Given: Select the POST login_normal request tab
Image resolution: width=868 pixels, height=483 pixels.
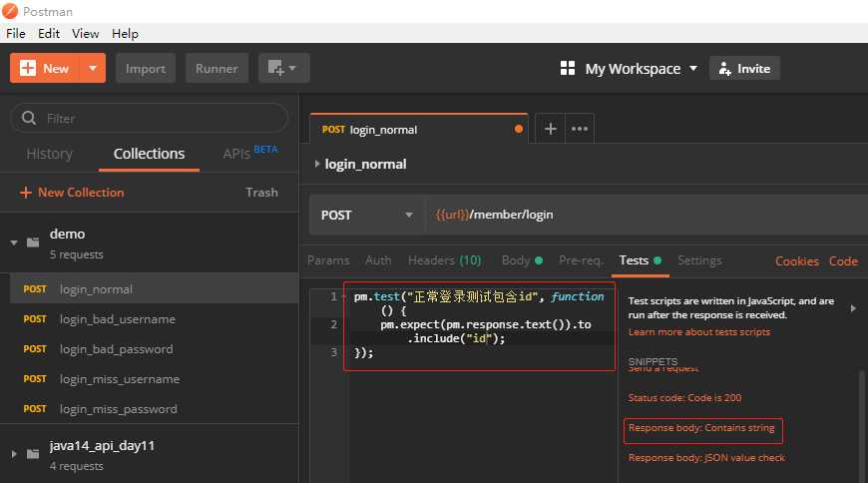Looking at the screenshot, I should [x=419, y=129].
